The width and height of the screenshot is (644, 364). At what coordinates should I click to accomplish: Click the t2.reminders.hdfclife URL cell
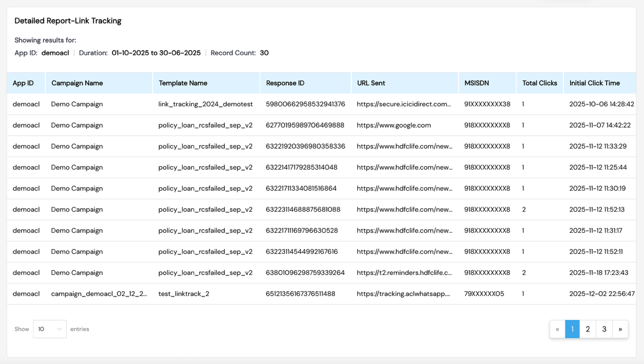click(x=405, y=272)
